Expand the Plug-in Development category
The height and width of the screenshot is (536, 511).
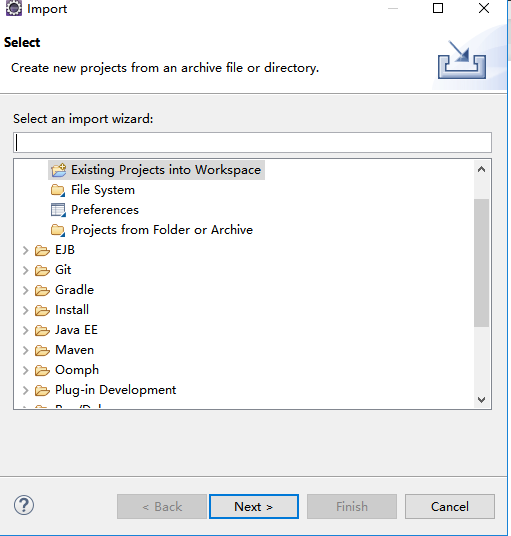click(25, 390)
